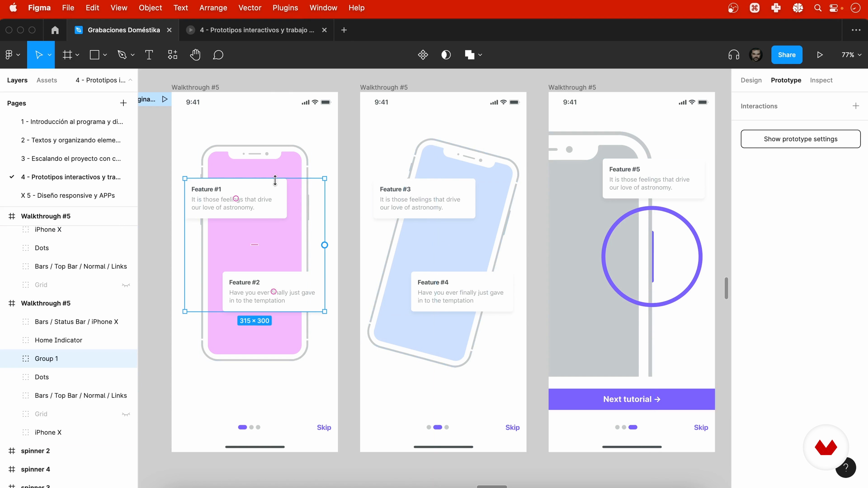Play the flow starting point arrow
This screenshot has width=868, height=488.
pos(165,99)
